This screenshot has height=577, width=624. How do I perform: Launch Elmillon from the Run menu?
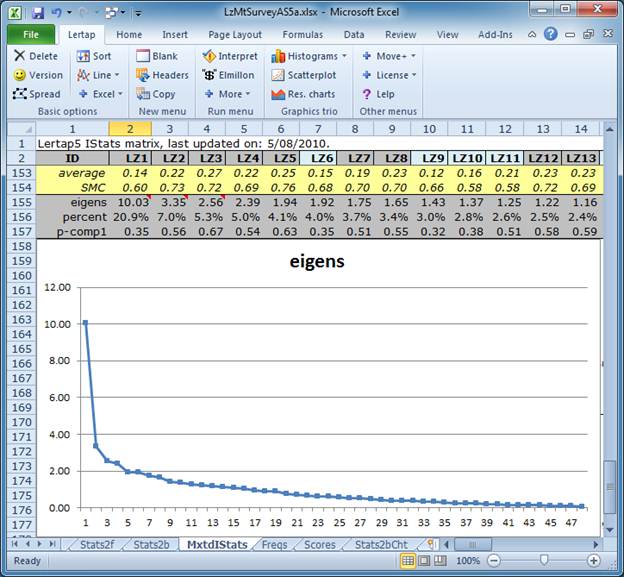pos(210,75)
